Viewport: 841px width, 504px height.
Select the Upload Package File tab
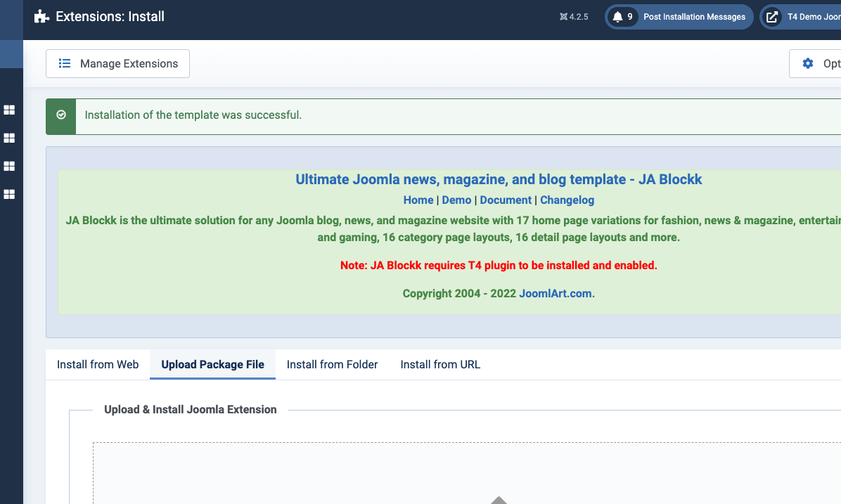click(x=212, y=364)
